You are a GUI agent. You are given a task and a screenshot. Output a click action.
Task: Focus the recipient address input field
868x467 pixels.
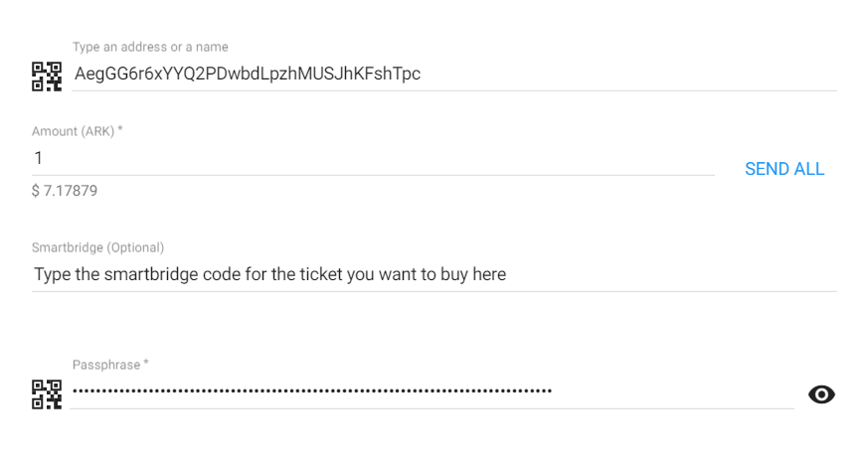coord(454,75)
